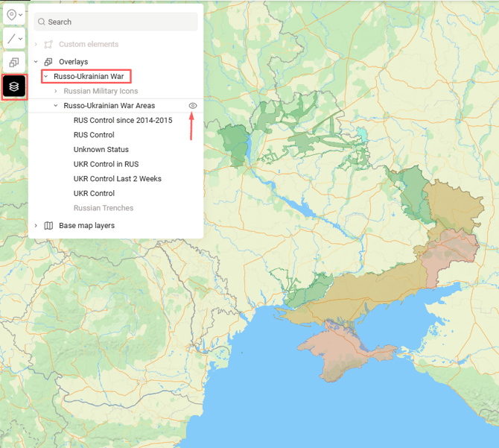Expand the Base map layers group
Image resolution: width=499 pixels, height=448 pixels.
click(36, 225)
